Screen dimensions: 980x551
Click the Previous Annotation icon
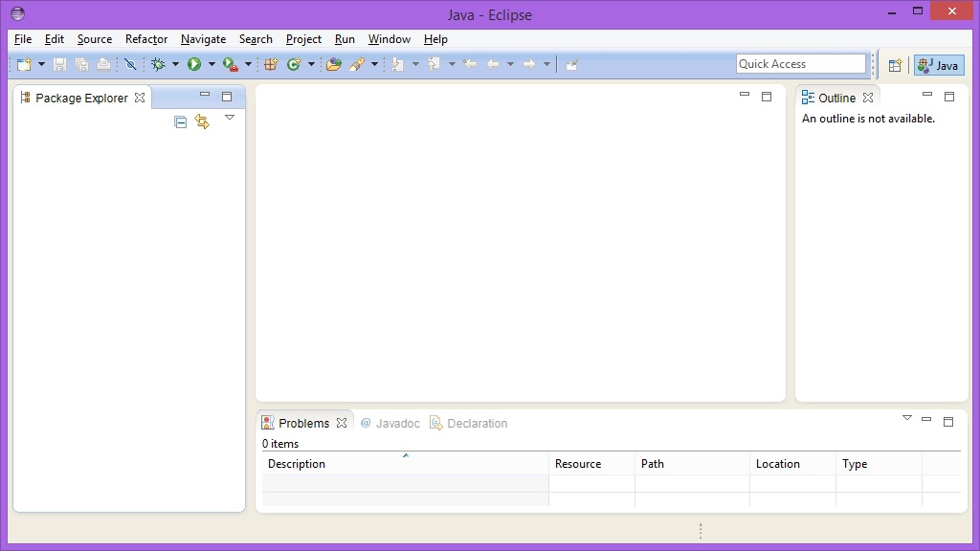click(x=434, y=64)
